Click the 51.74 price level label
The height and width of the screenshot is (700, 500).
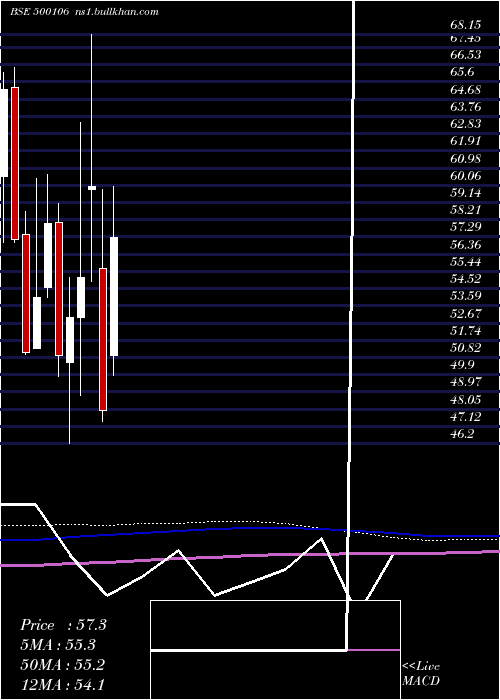coord(466,331)
